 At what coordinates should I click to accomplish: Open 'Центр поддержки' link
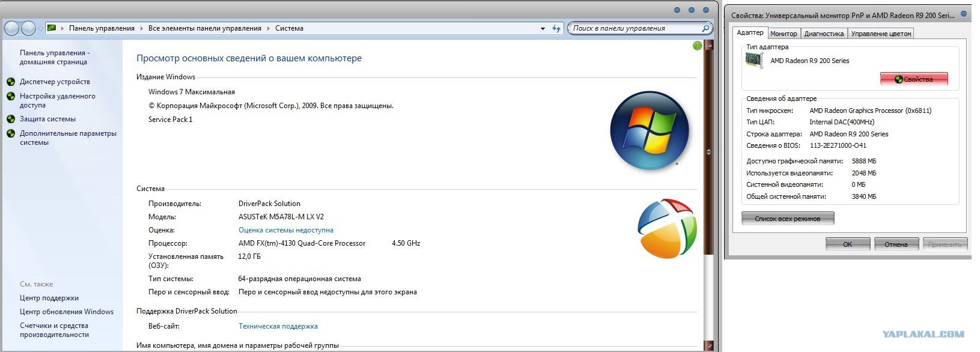(x=49, y=298)
